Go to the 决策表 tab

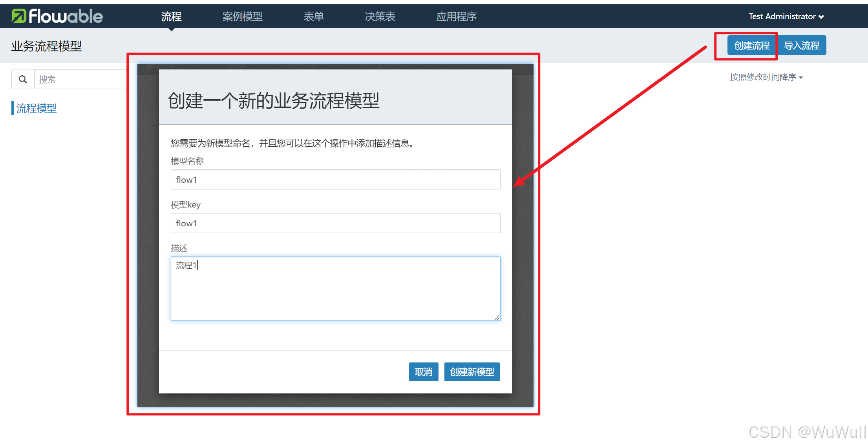[380, 16]
